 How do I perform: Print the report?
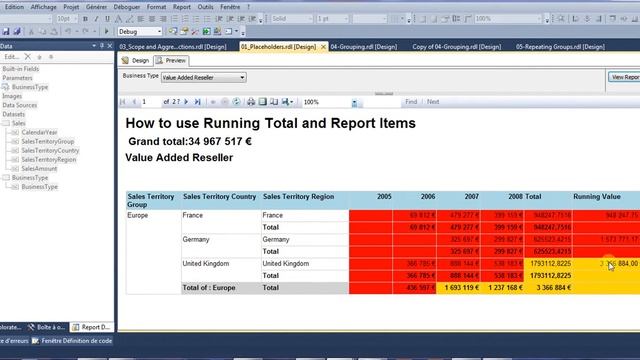pos(251,102)
